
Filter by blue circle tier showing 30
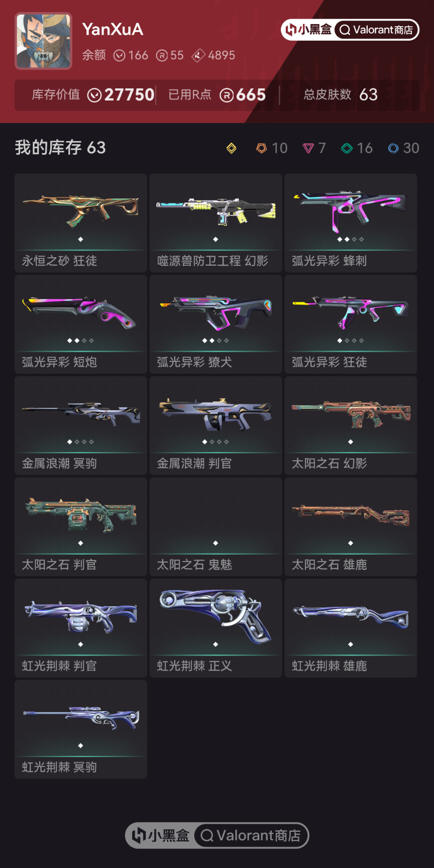click(x=403, y=148)
